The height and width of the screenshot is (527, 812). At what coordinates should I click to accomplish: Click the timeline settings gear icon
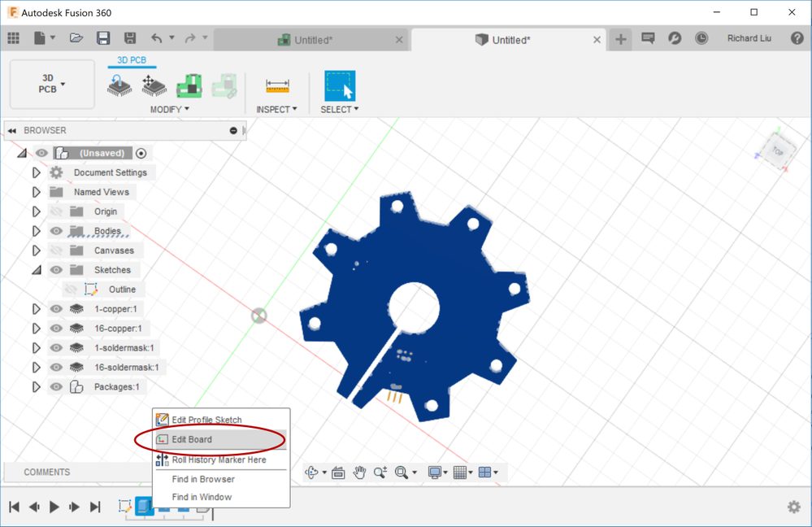(x=793, y=507)
